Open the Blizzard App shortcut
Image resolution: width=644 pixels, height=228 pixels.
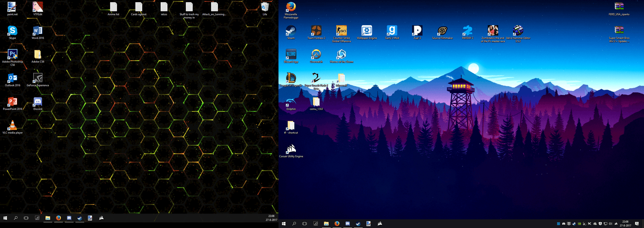[x=291, y=55]
